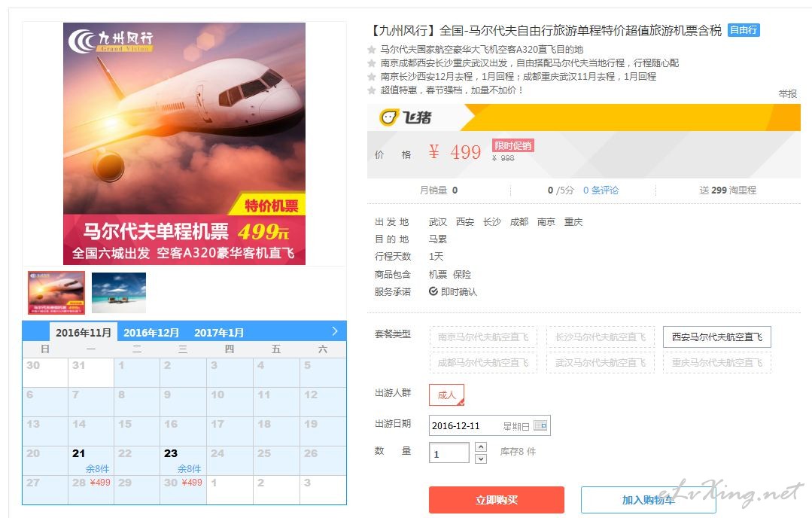Viewport: 812px width, 518px height.
Task: Click the 举报 report link
Action: click(x=788, y=94)
